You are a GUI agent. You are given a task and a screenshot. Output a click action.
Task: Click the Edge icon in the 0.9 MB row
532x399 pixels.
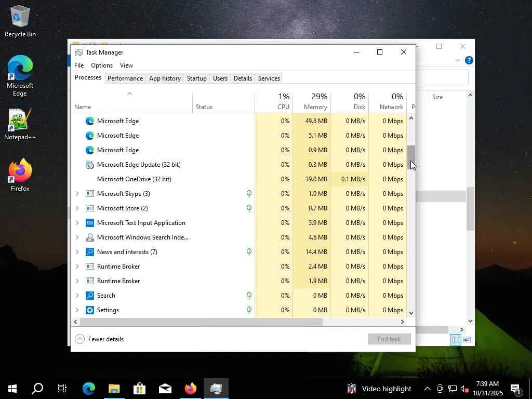pyautogui.click(x=89, y=150)
